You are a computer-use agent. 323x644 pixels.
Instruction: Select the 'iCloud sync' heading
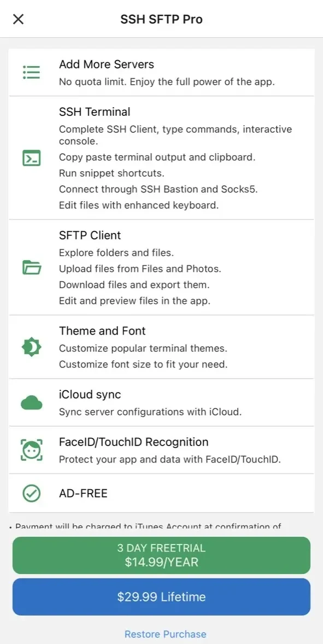[90, 395]
